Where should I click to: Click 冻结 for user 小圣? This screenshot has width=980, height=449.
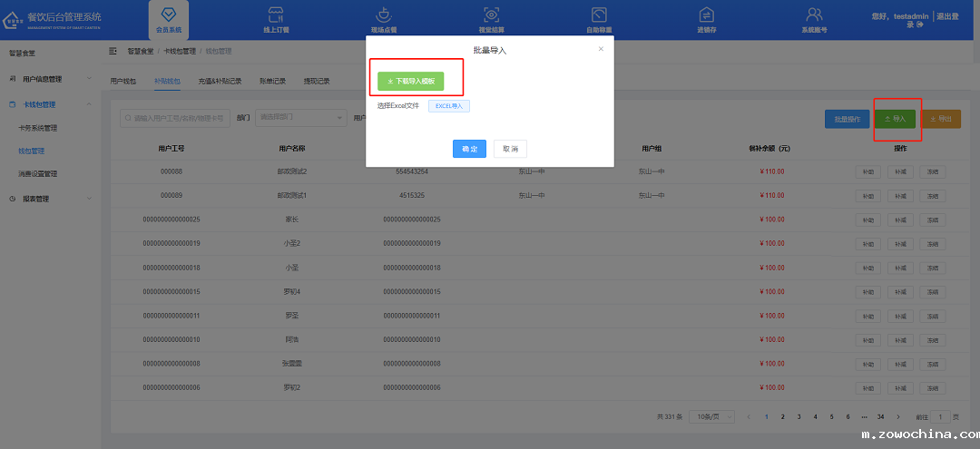(933, 268)
